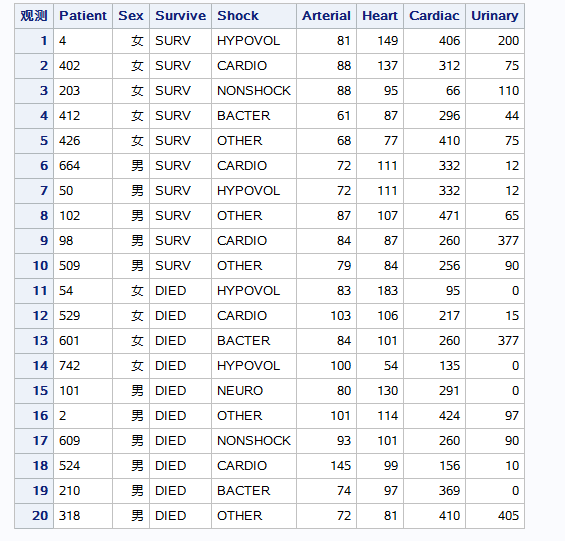Select the Arterial column header

[326, 16]
